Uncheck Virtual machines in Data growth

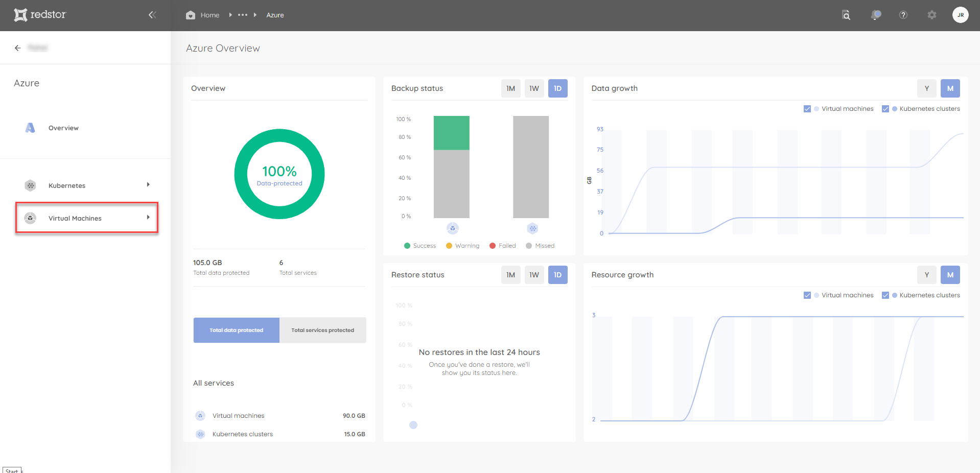(807, 109)
